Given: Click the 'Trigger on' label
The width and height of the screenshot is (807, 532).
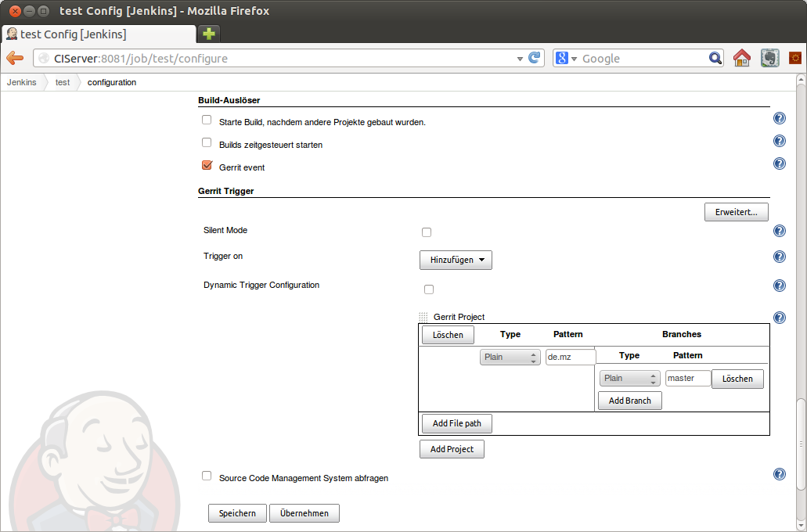Looking at the screenshot, I should pyautogui.click(x=223, y=257).
